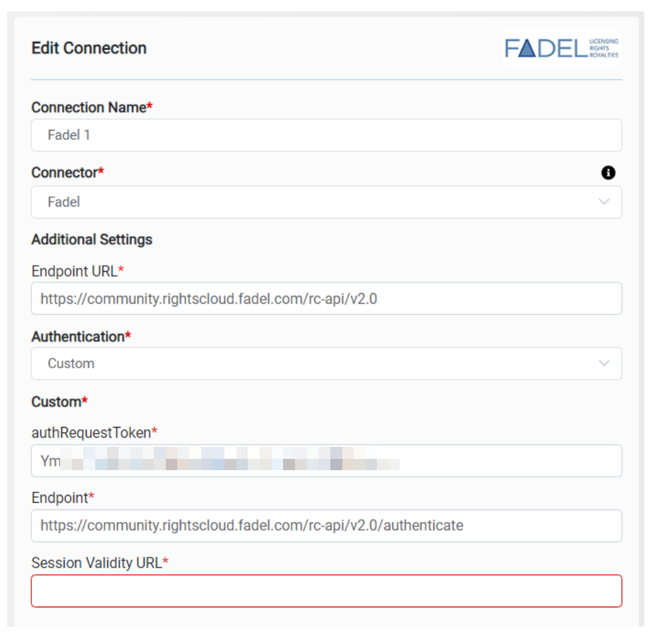Click the 'Endpoint URL' label text
Viewport: 666px width, 644px height.
[75, 271]
